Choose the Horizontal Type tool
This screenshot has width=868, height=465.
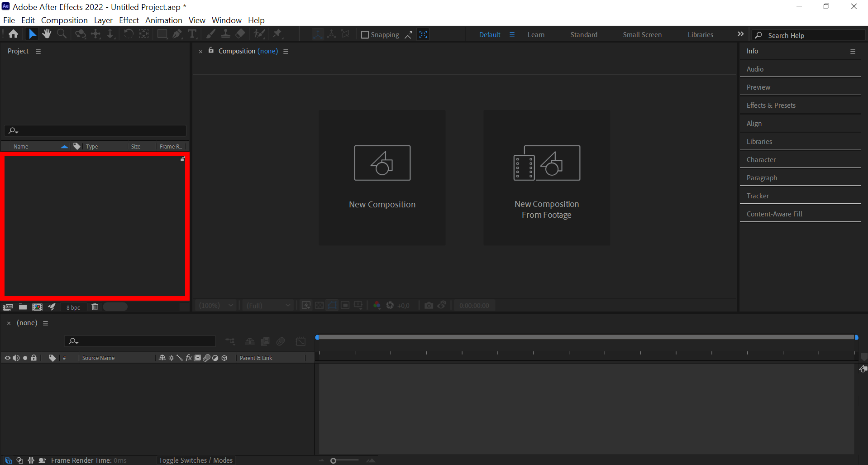tap(192, 34)
